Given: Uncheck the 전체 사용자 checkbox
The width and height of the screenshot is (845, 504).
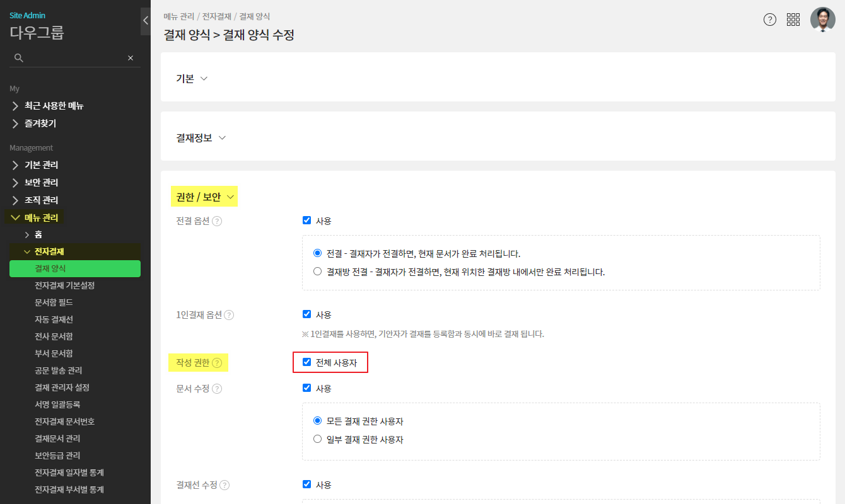Looking at the screenshot, I should pyautogui.click(x=307, y=362).
